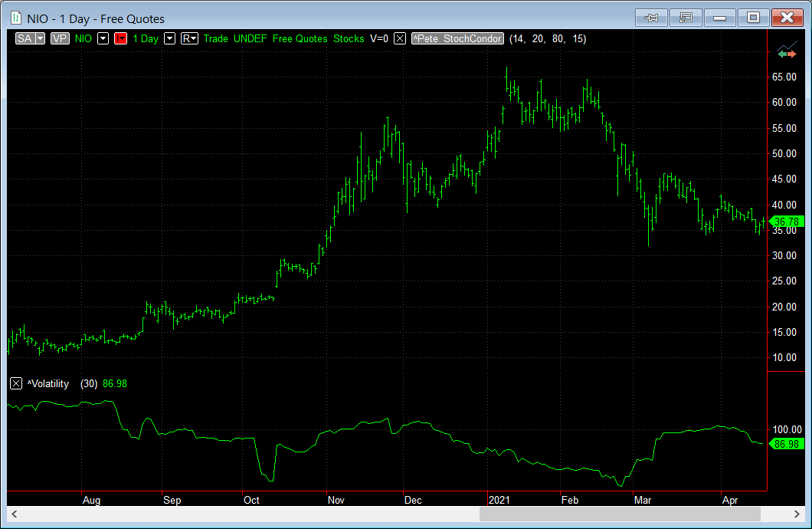Click the Mar date axis label

[x=643, y=500]
